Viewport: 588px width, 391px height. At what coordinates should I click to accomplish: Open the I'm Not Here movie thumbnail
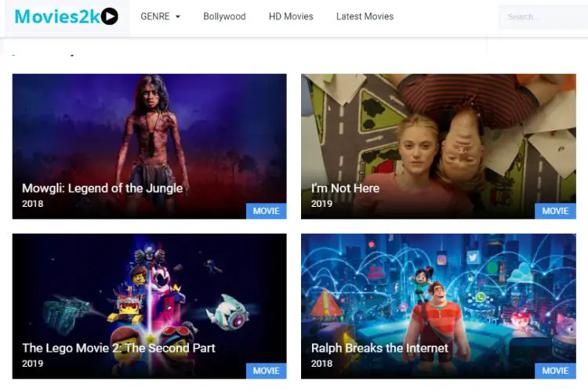click(438, 147)
